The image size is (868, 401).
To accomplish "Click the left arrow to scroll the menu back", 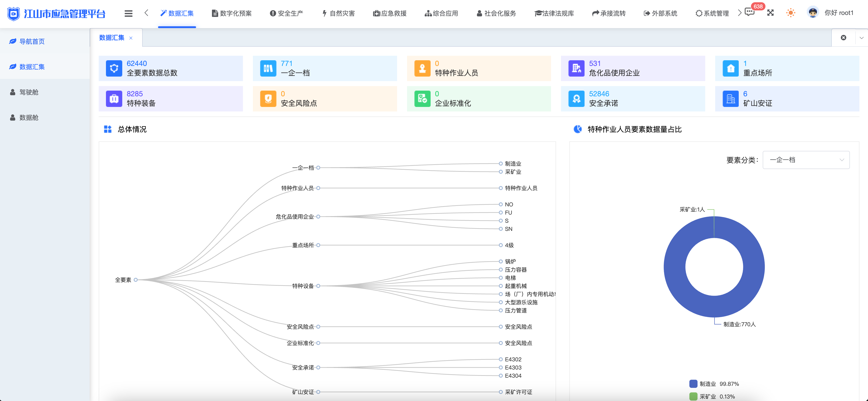I will [146, 13].
